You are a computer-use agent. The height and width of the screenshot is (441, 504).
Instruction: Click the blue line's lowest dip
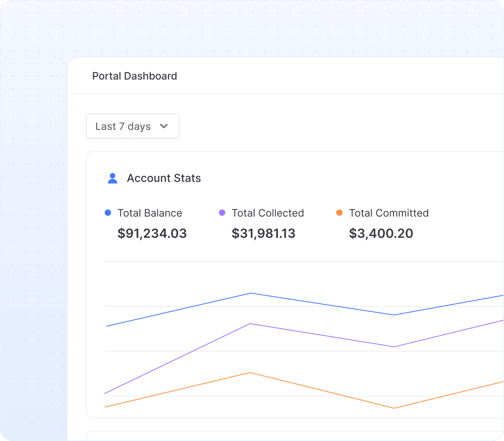click(394, 315)
